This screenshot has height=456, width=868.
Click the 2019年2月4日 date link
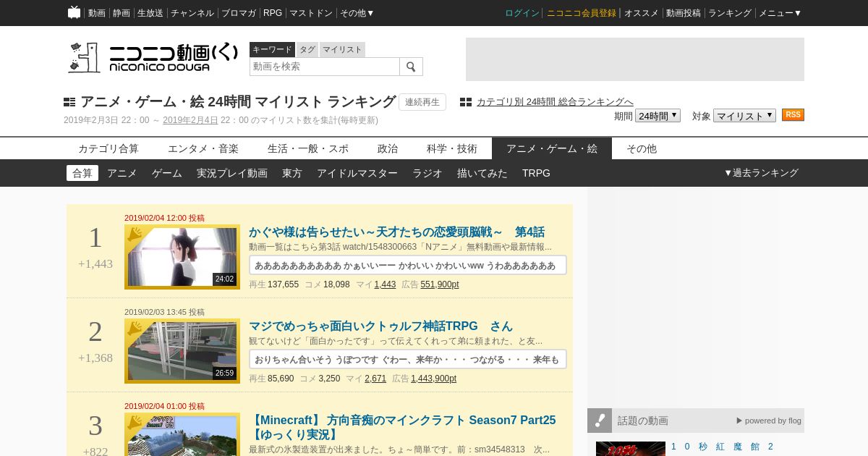(190, 120)
